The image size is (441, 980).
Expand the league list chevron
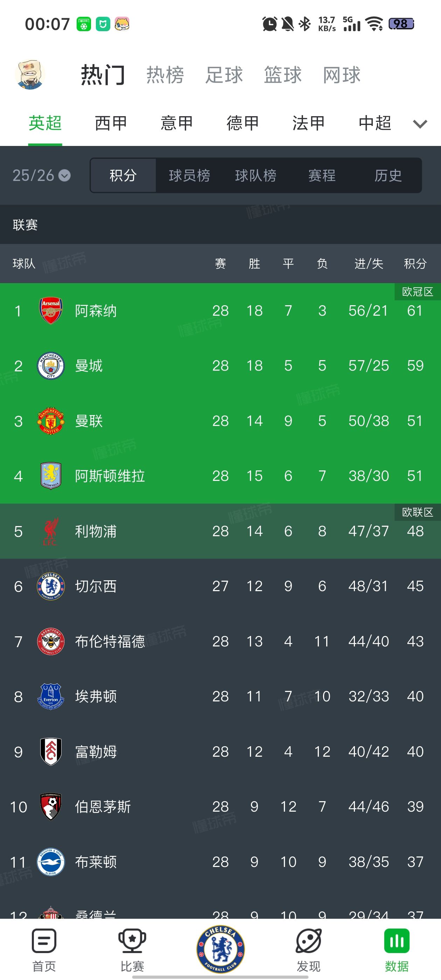pos(420,124)
